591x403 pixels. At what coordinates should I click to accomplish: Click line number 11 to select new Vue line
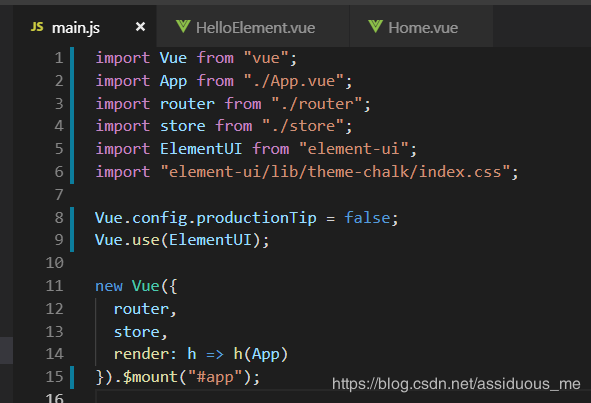(x=55, y=286)
